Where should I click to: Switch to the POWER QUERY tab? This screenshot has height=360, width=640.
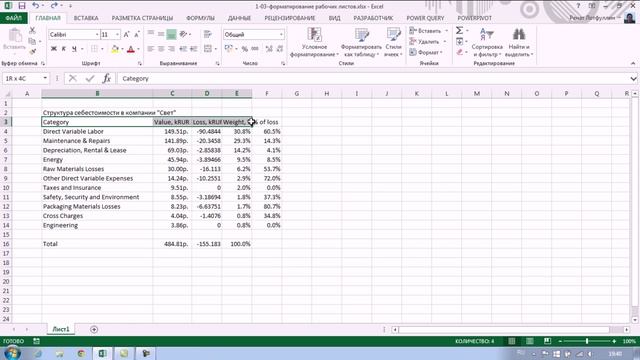tap(425, 18)
